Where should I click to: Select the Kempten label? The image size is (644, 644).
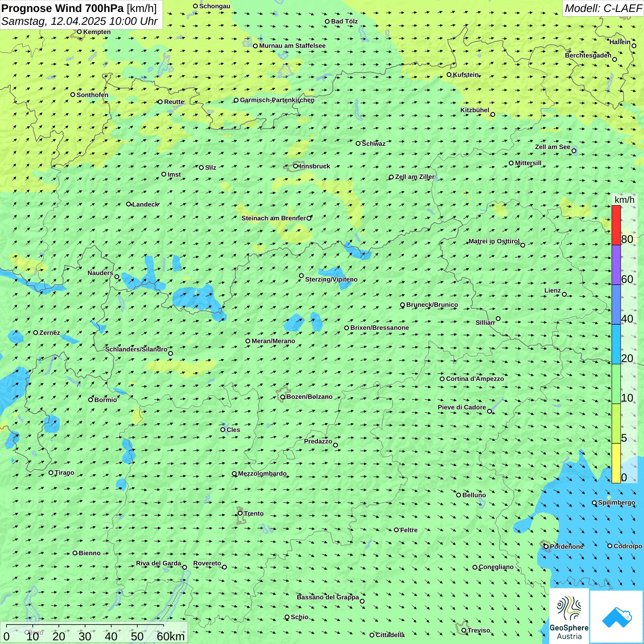[97, 32]
